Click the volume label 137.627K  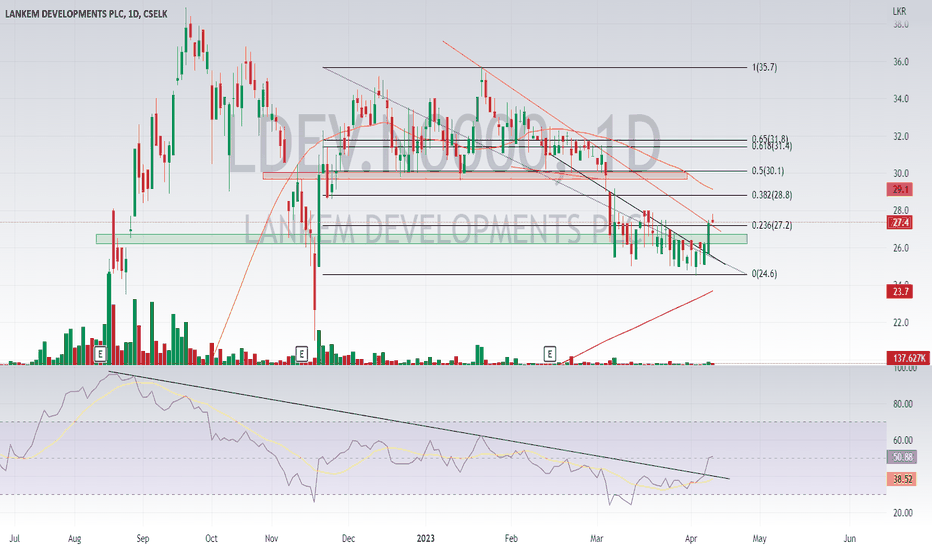(909, 358)
